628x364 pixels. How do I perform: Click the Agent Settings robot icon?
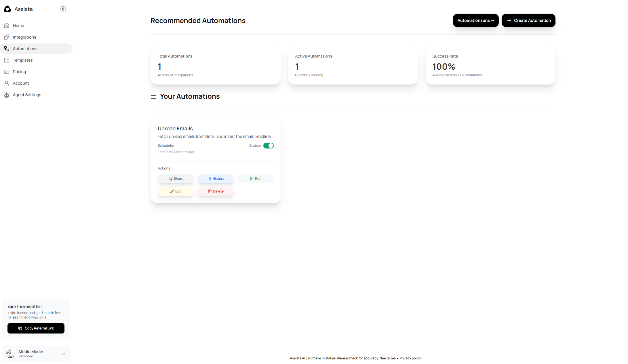tap(7, 95)
